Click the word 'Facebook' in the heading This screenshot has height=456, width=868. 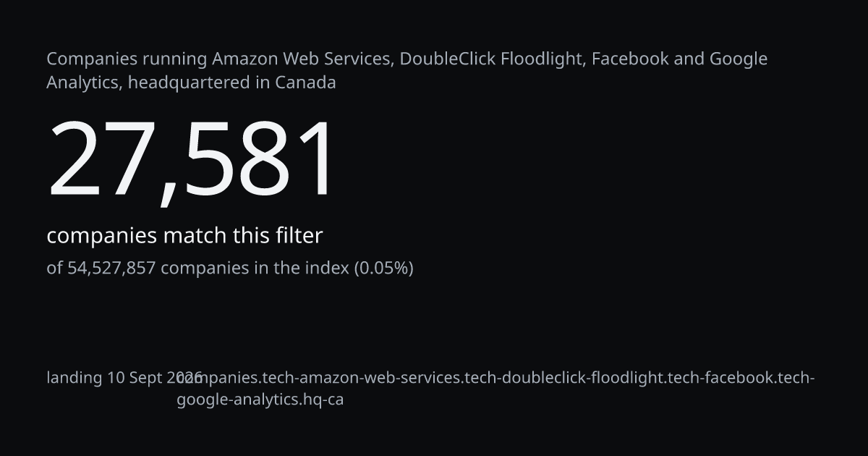point(630,59)
